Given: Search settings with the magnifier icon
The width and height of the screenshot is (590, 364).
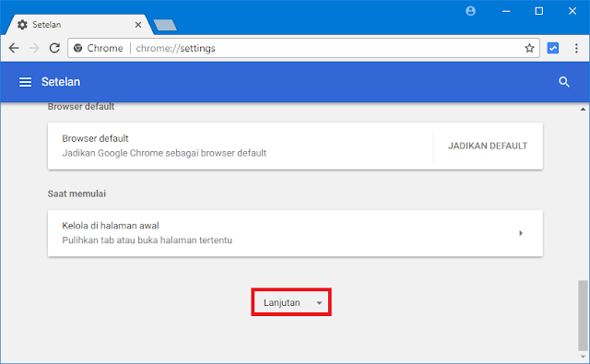Looking at the screenshot, I should 563,82.
